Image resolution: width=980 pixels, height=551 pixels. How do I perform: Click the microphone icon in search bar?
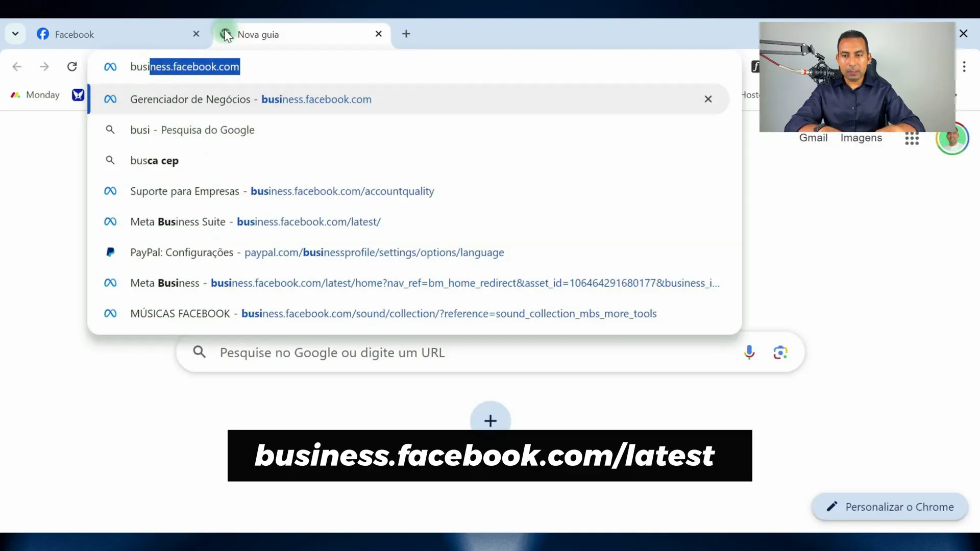(749, 352)
